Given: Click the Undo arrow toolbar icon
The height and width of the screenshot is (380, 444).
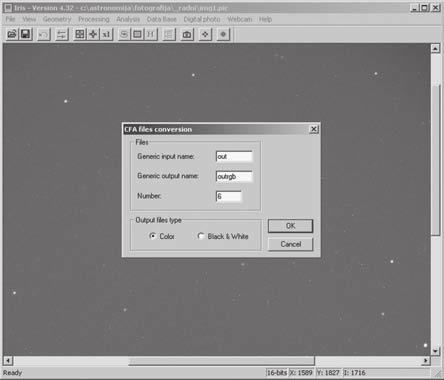Looking at the screenshot, I should tap(44, 34).
